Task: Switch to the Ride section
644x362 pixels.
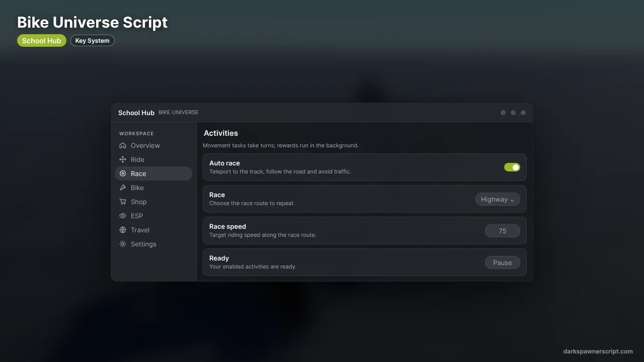Action: 153,159
